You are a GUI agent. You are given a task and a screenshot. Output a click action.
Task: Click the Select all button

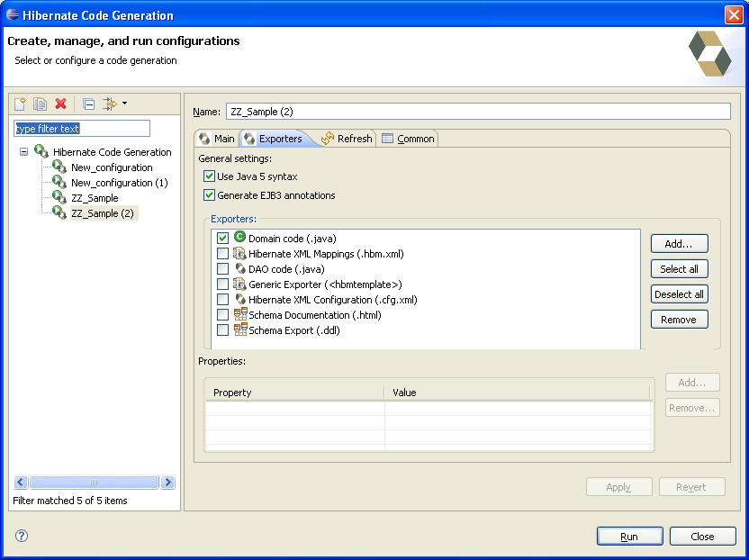point(680,269)
